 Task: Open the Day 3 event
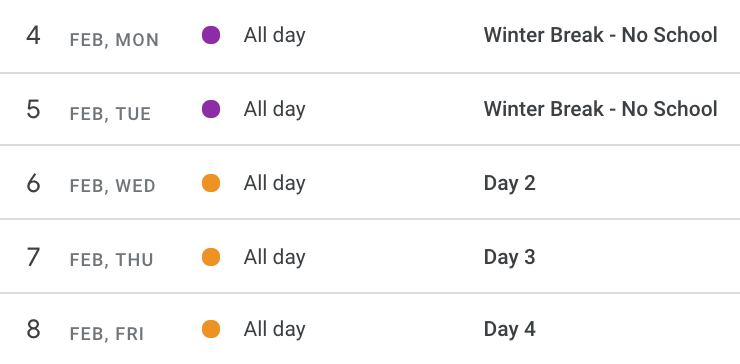(x=510, y=257)
